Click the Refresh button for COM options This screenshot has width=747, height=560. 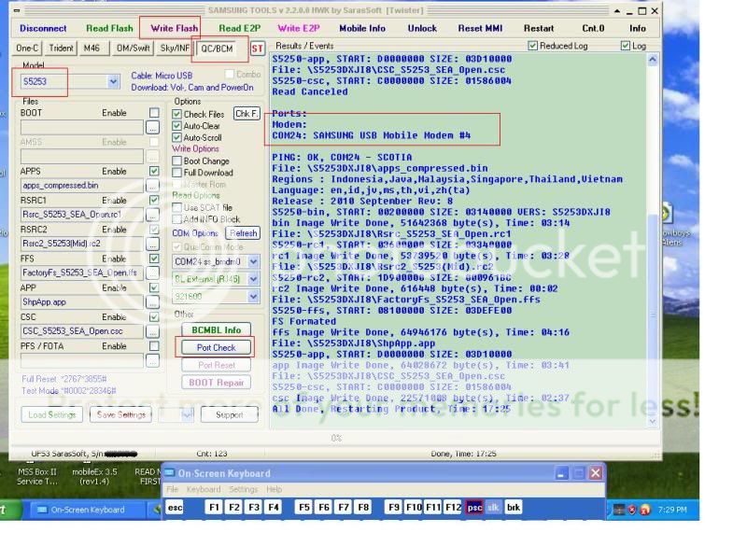[x=243, y=233]
